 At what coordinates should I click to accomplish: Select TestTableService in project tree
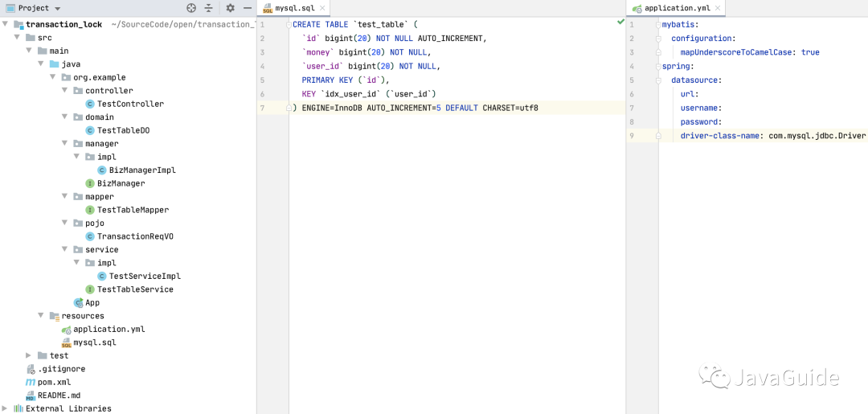pos(135,289)
